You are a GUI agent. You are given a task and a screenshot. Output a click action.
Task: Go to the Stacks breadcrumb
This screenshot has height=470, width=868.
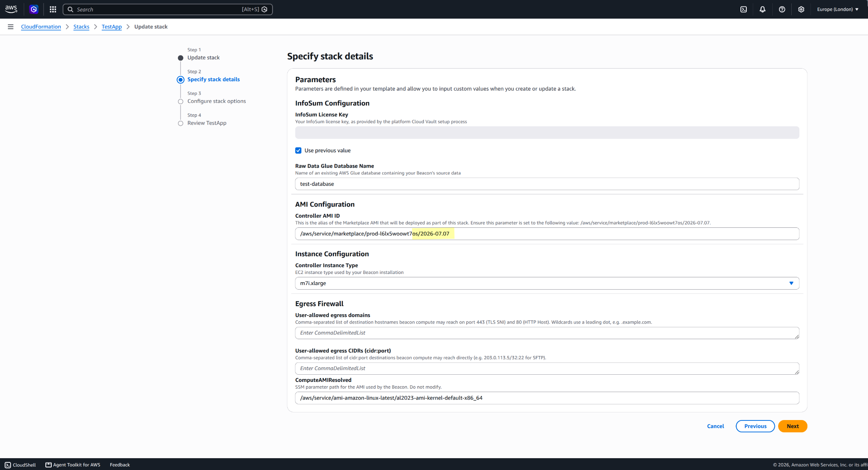point(81,27)
